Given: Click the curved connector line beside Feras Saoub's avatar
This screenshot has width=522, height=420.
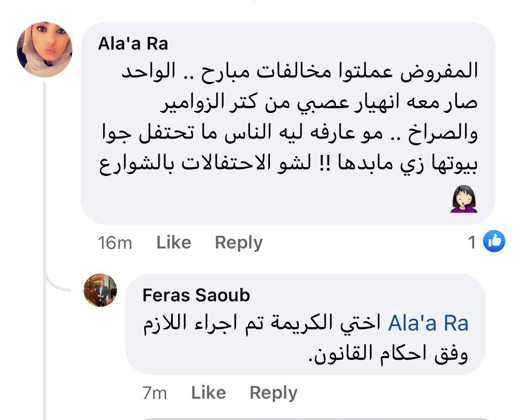Looking at the screenshot, I should point(58,286).
